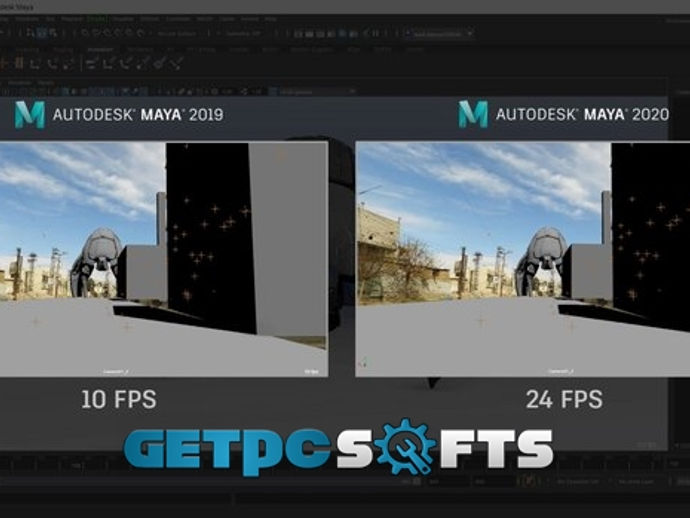The height and width of the screenshot is (518, 690).
Task: Open the Playback menu
Action: [x=70, y=19]
